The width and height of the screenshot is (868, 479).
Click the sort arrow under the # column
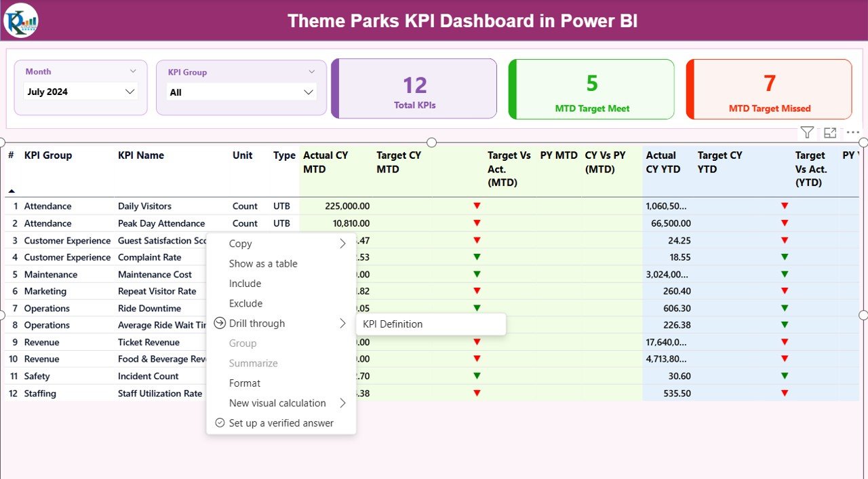tap(12, 191)
